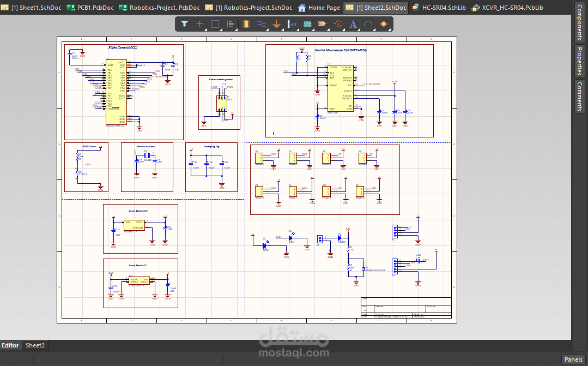Select the crystal in External Oscillator block

[147, 155]
